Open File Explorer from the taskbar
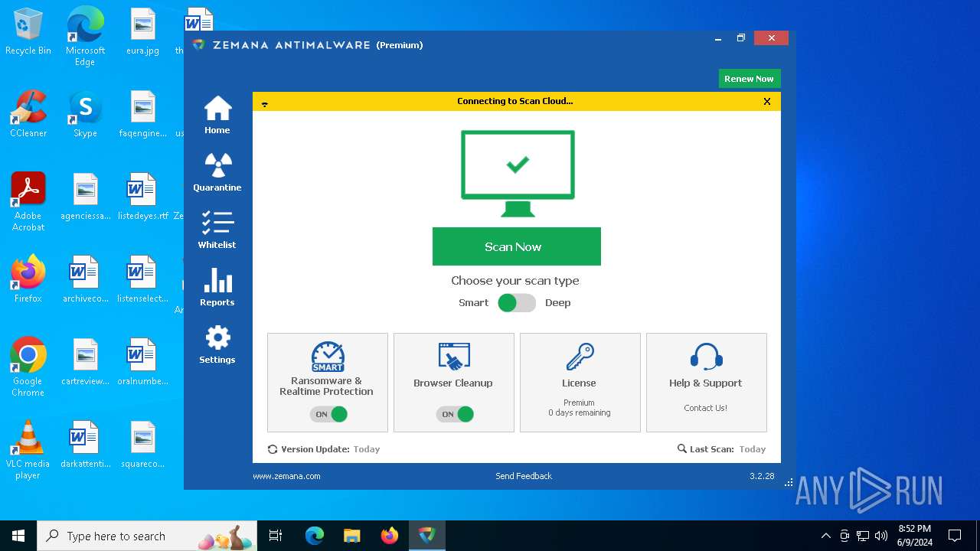Viewport: 980px width, 551px height. [x=351, y=536]
